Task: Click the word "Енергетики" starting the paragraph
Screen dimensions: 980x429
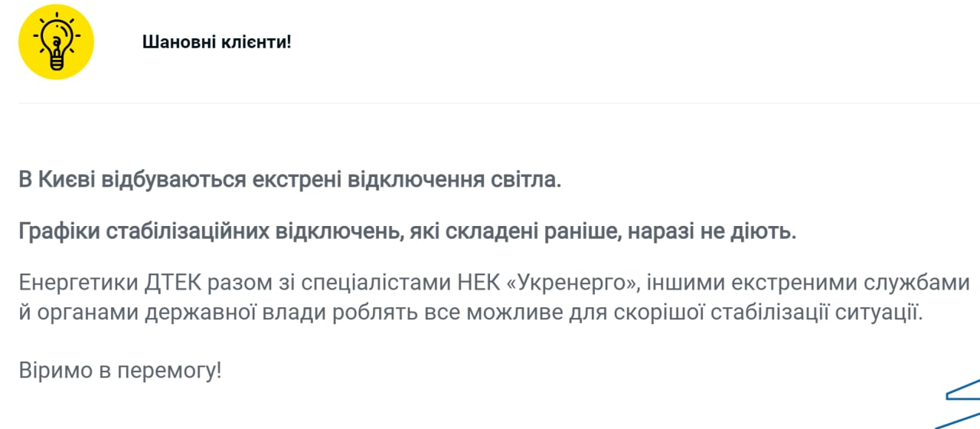Action: (77, 283)
